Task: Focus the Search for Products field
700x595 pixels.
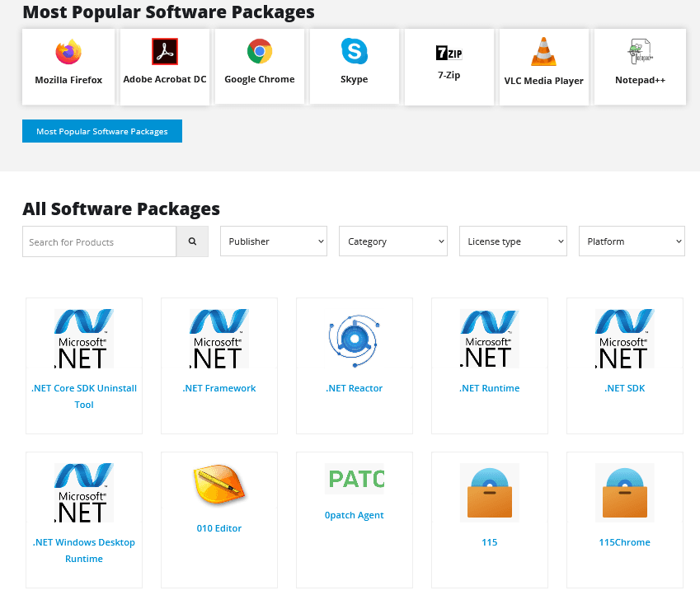Action: point(99,241)
